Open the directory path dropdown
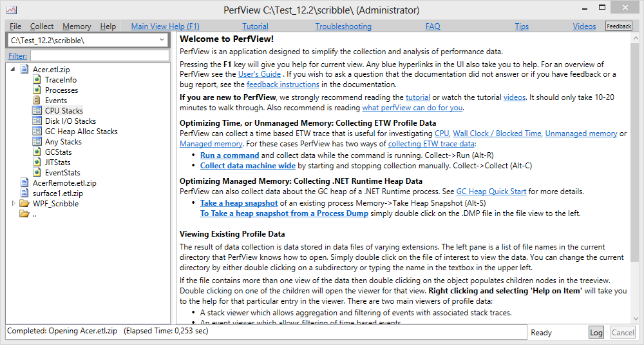This screenshot has width=644, height=345. [x=162, y=40]
